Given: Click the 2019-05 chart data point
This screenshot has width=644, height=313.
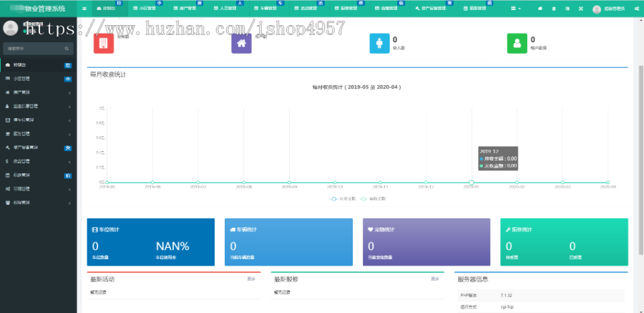Looking at the screenshot, I should [107, 182].
